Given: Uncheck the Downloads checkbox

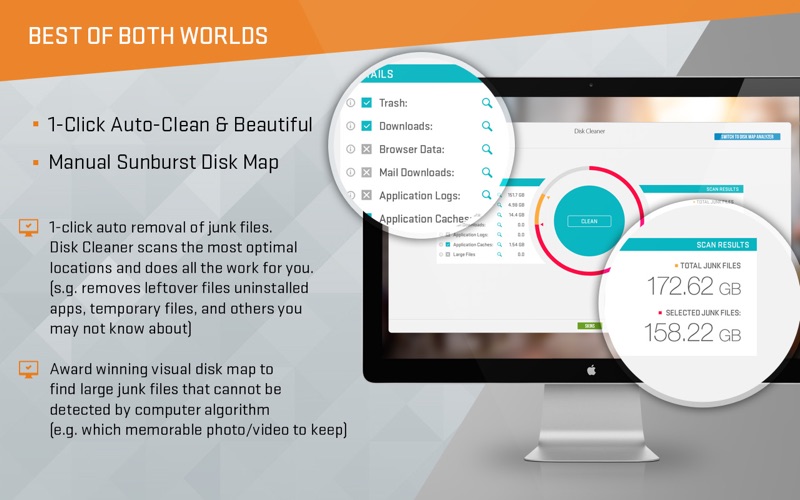Looking at the screenshot, I should coord(366,126).
